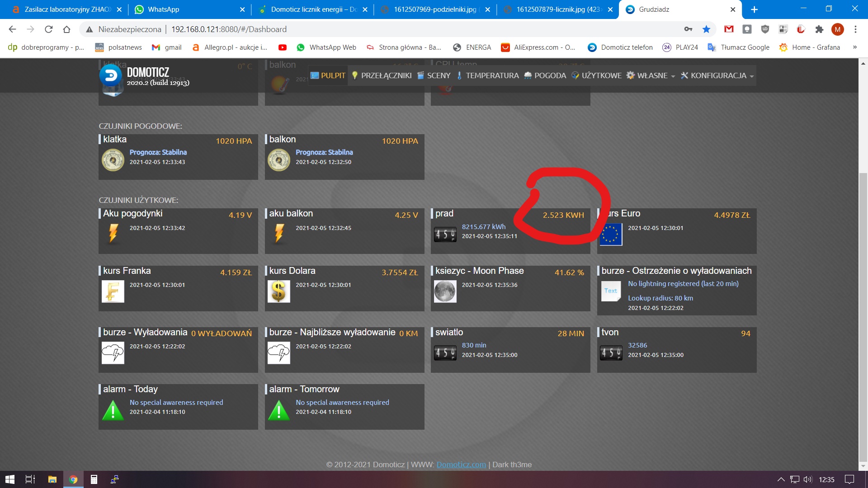The width and height of the screenshot is (868, 488).
Task: Click the alarm Tomorrow warning triangle icon
Action: pyautogui.click(x=279, y=410)
